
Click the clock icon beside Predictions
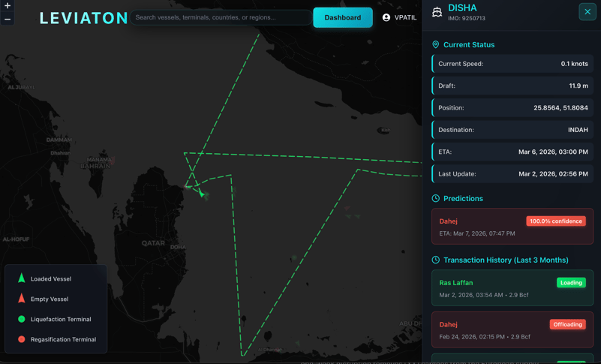pyautogui.click(x=436, y=199)
